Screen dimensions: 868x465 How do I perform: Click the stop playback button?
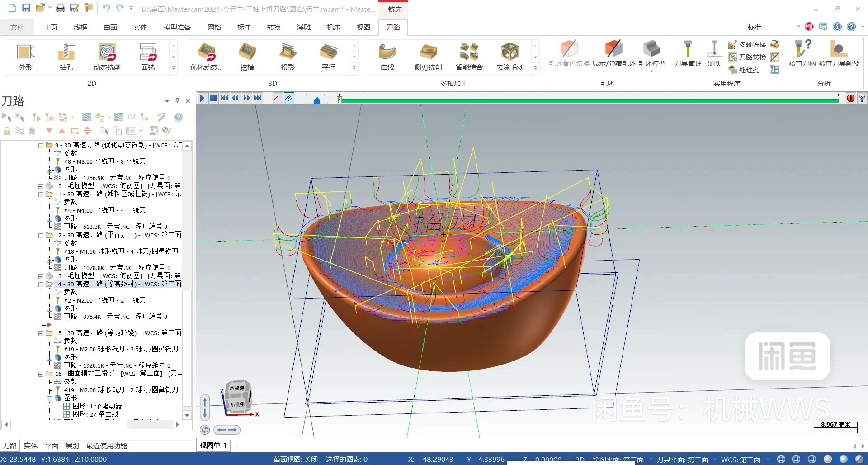tap(213, 98)
